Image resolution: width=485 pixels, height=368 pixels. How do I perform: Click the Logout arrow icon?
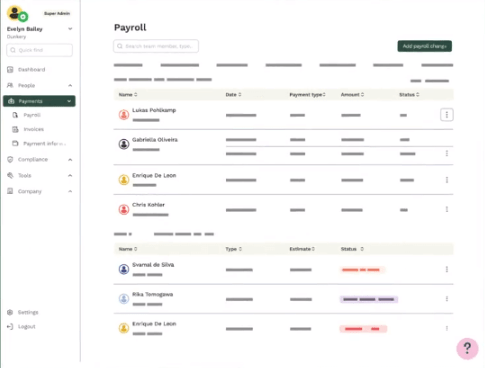pos(10,327)
